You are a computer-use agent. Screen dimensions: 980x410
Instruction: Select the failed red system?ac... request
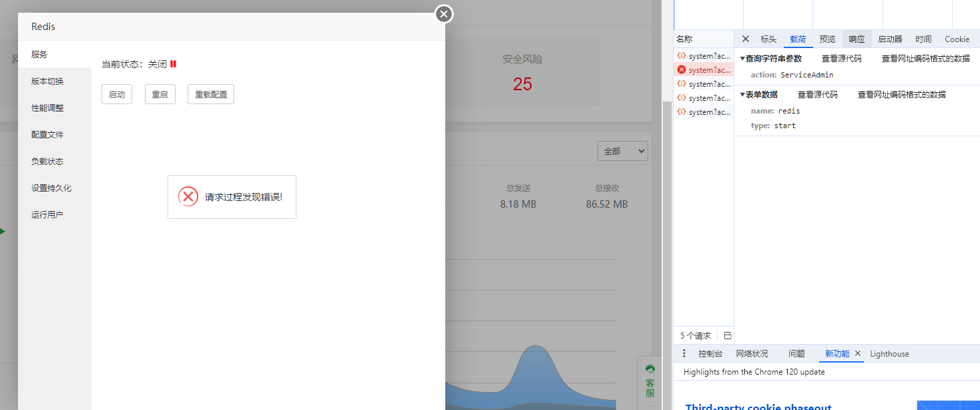click(x=704, y=70)
